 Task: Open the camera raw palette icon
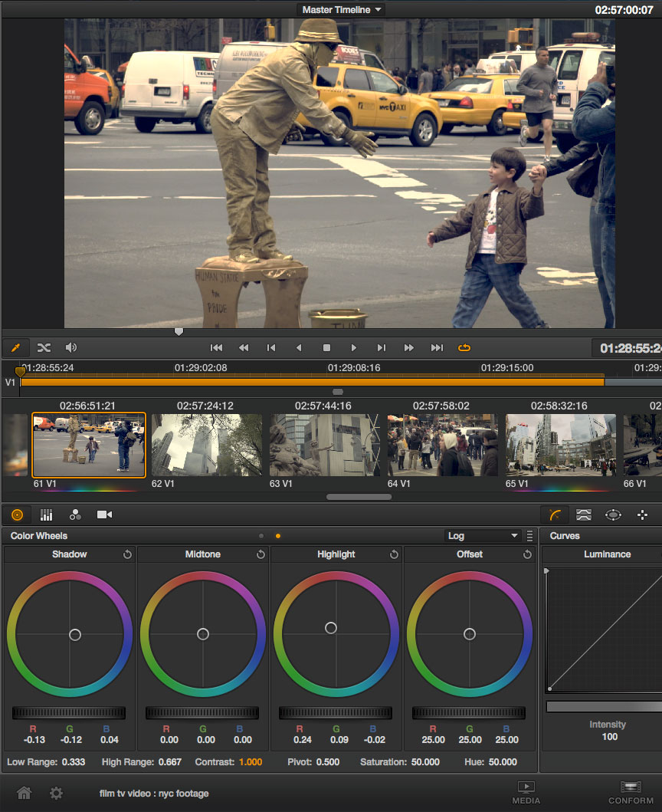(x=104, y=515)
